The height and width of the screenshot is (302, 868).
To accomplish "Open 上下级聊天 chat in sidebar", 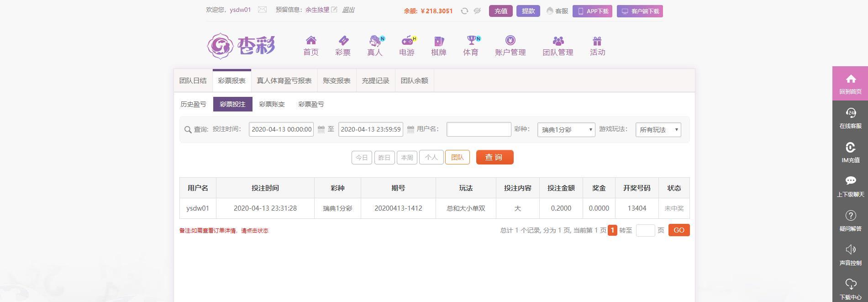I will tap(850, 186).
